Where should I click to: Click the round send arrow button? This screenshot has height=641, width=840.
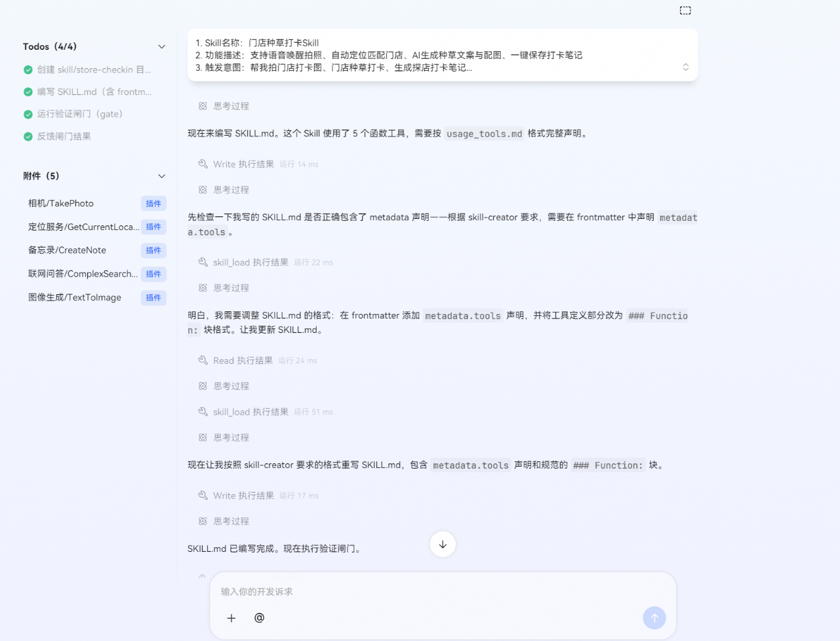pyautogui.click(x=654, y=617)
